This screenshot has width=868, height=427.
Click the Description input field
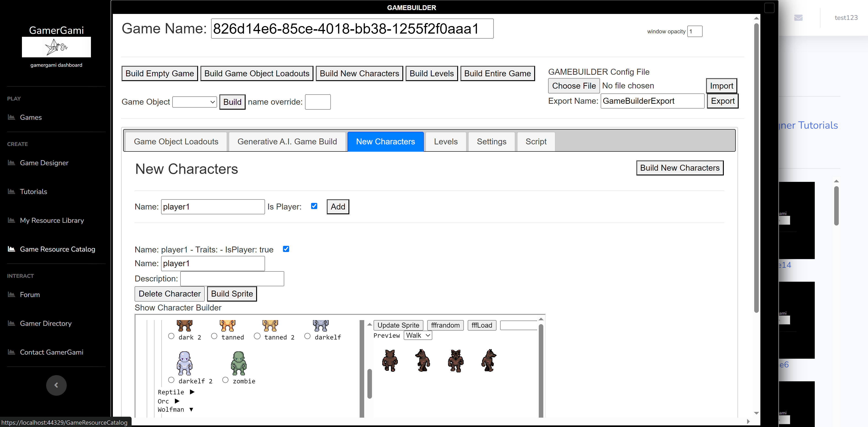pos(232,279)
